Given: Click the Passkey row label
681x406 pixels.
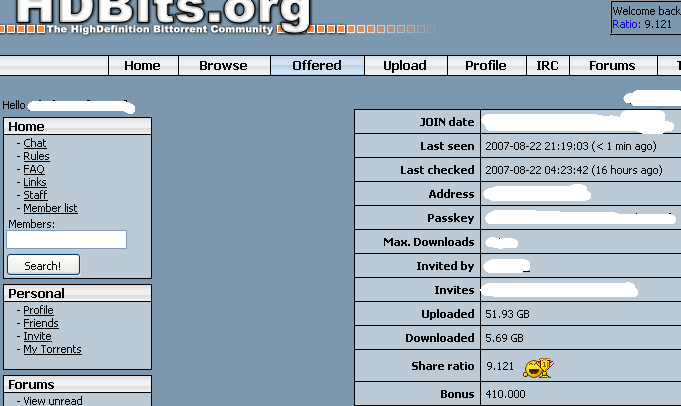Looking at the screenshot, I should click(x=450, y=218).
